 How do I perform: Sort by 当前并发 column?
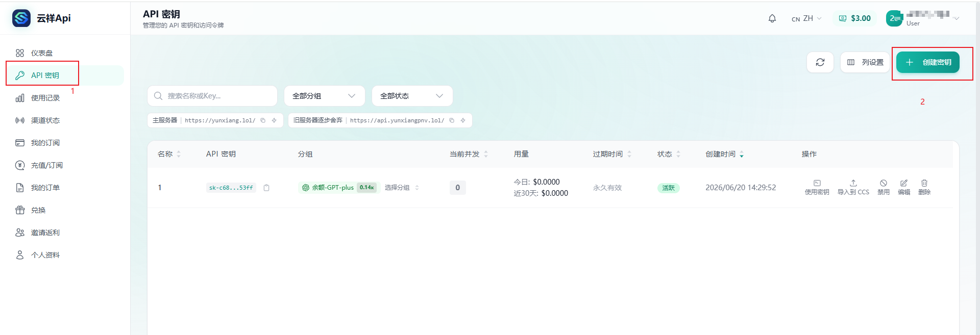point(469,154)
